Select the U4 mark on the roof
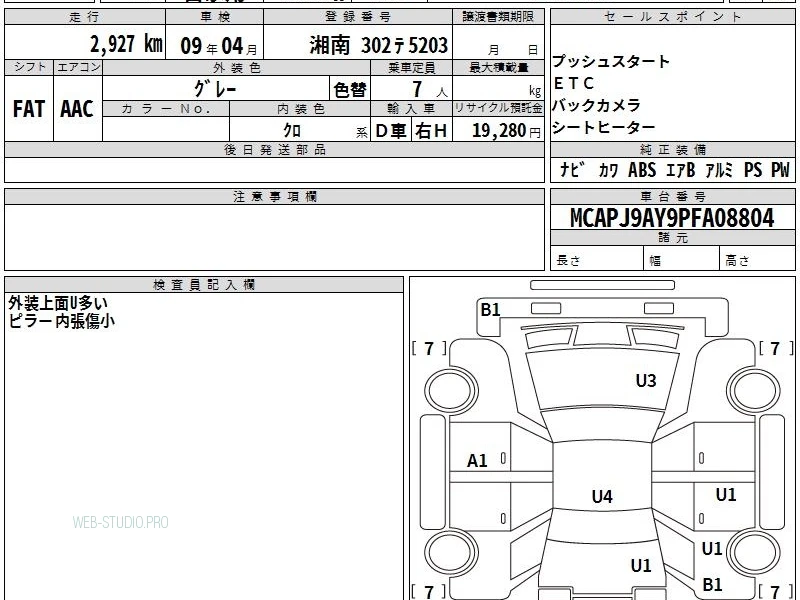This screenshot has width=800, height=600. 602,496
